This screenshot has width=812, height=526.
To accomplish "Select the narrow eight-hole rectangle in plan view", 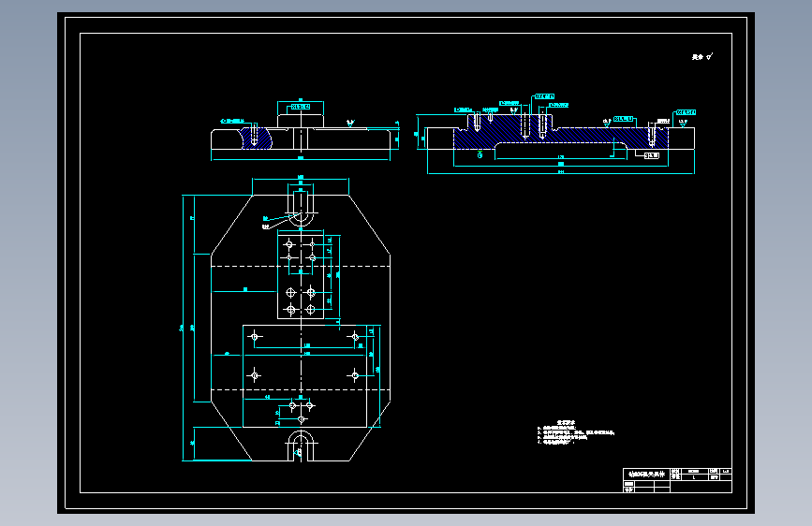I will click(x=301, y=275).
